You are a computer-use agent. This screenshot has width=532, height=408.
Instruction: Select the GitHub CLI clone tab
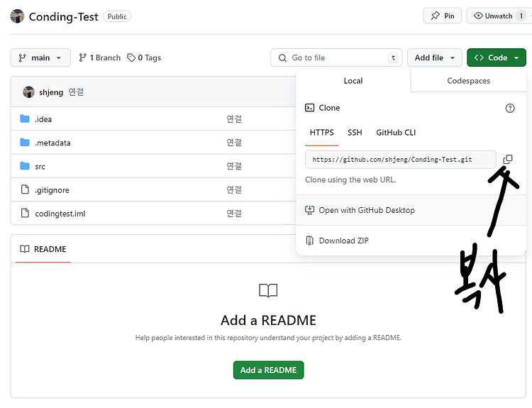click(396, 133)
